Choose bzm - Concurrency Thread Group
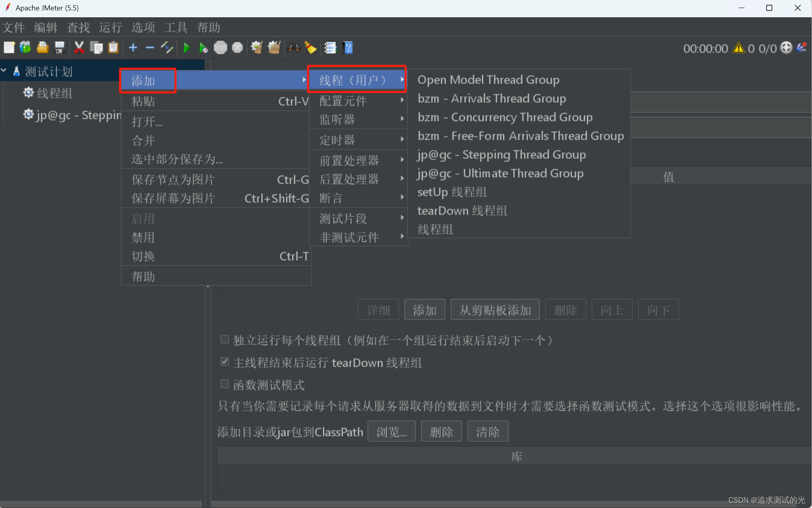 pos(518,117)
